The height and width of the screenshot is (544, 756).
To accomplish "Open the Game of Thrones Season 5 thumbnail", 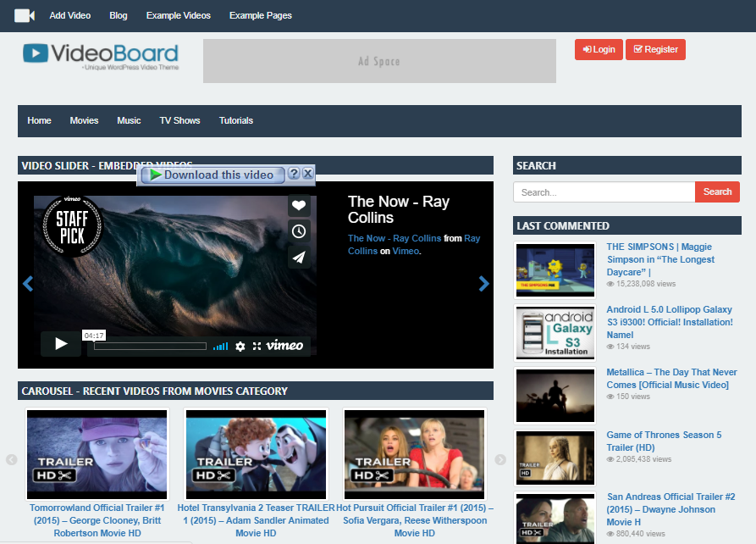I will coord(555,458).
